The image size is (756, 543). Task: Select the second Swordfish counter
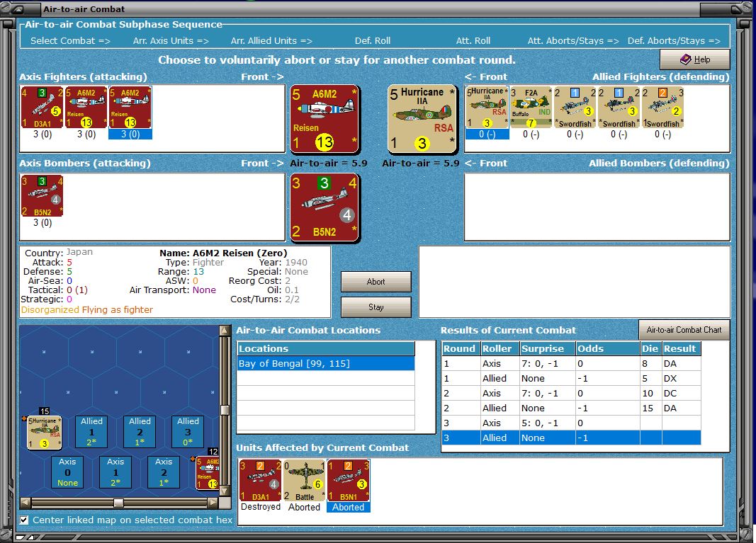click(619, 108)
